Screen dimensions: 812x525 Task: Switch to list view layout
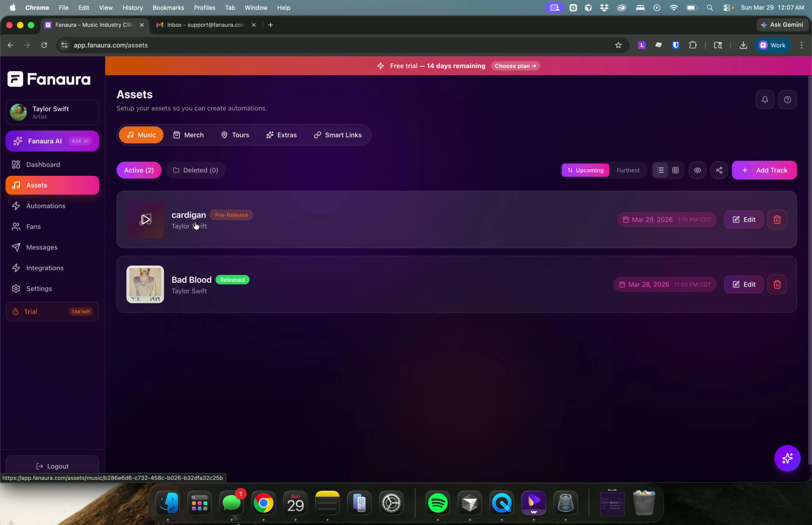(x=660, y=170)
